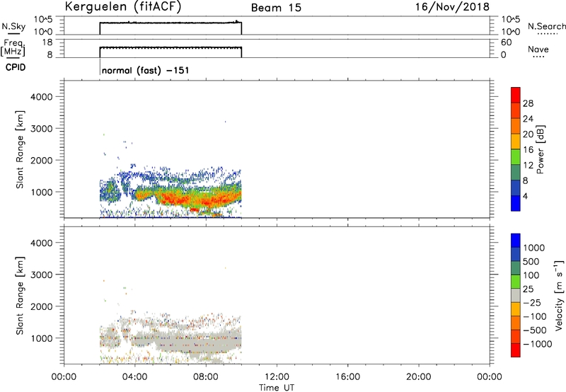Click the 'Velocity [m s-1]' colorbar label
This screenshot has width=566, height=392.
click(x=559, y=296)
